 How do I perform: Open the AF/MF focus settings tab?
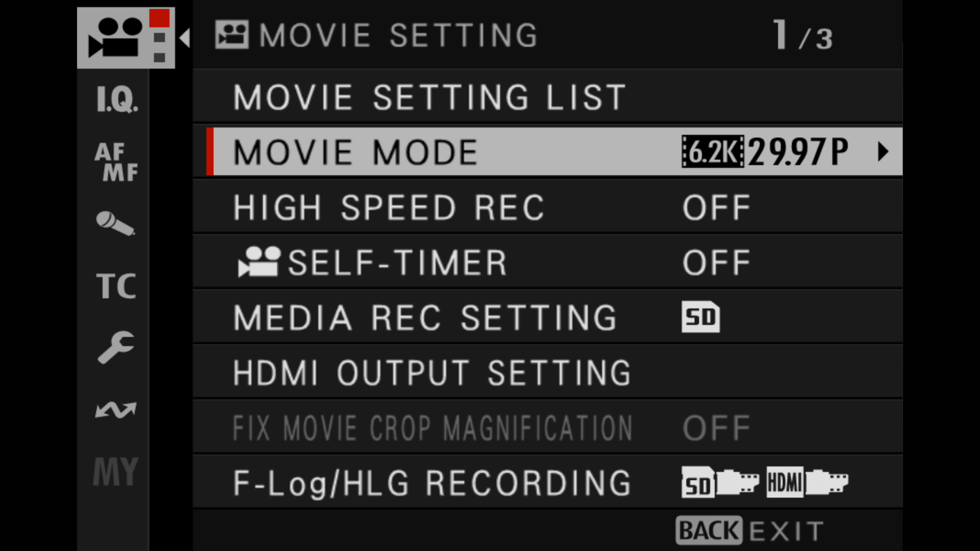(x=116, y=162)
